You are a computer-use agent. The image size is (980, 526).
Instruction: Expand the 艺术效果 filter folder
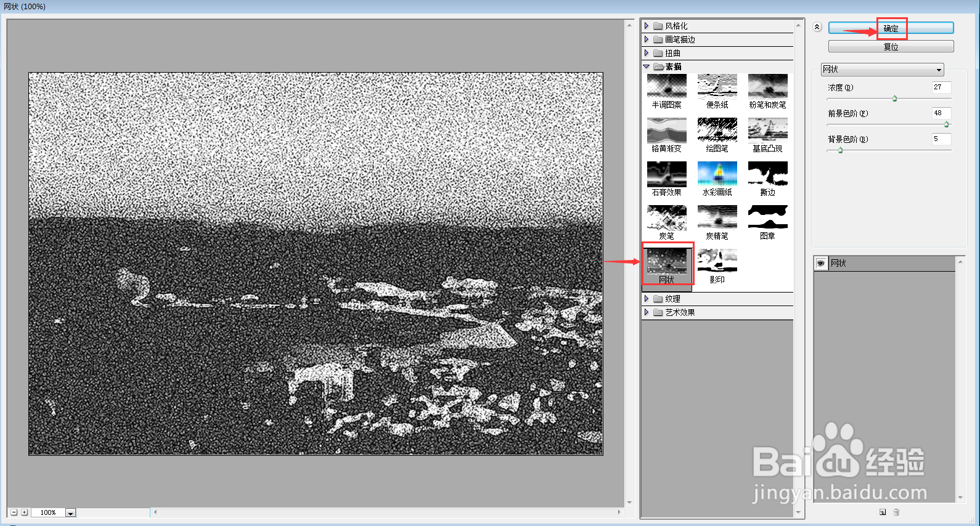[647, 312]
